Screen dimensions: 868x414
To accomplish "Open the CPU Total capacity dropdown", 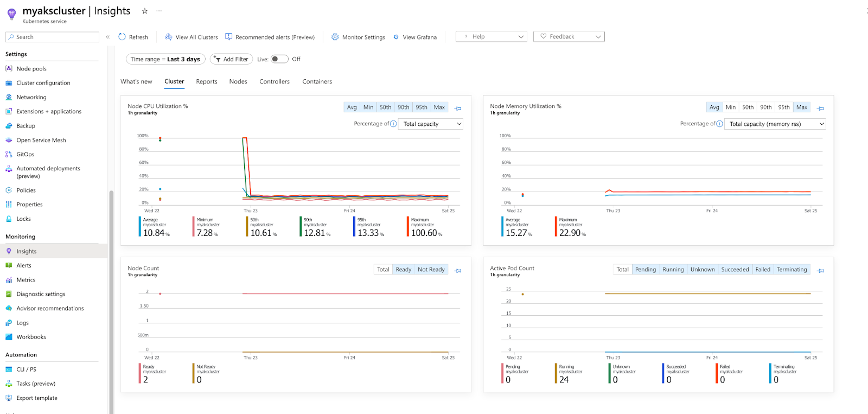I will [431, 124].
